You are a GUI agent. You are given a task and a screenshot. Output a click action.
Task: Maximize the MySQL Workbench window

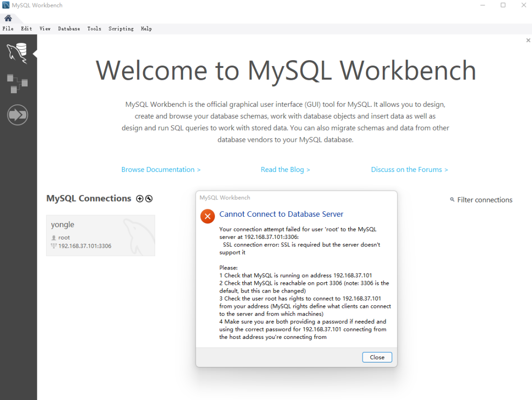click(x=503, y=5)
